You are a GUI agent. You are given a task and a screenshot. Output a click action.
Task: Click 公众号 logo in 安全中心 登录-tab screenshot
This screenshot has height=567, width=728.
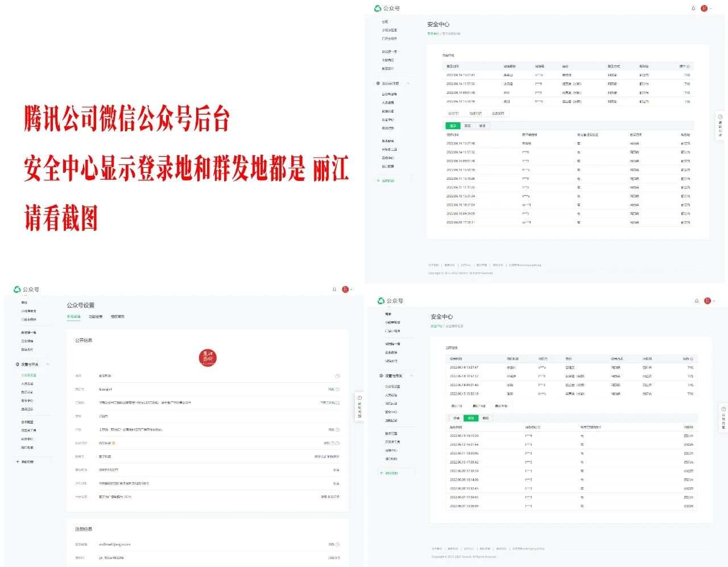387,9
